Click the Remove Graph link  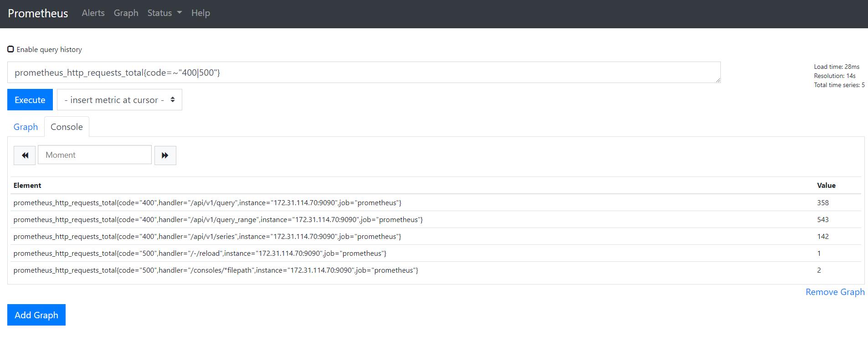pos(835,292)
